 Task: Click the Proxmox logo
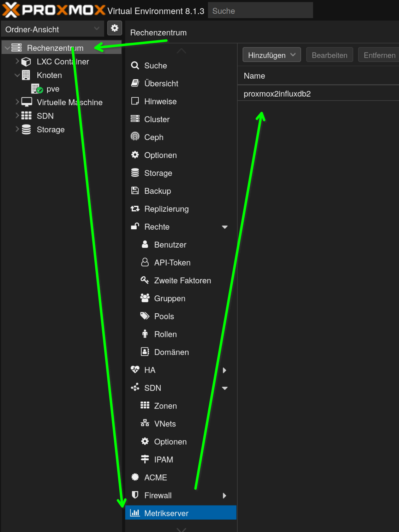54,10
